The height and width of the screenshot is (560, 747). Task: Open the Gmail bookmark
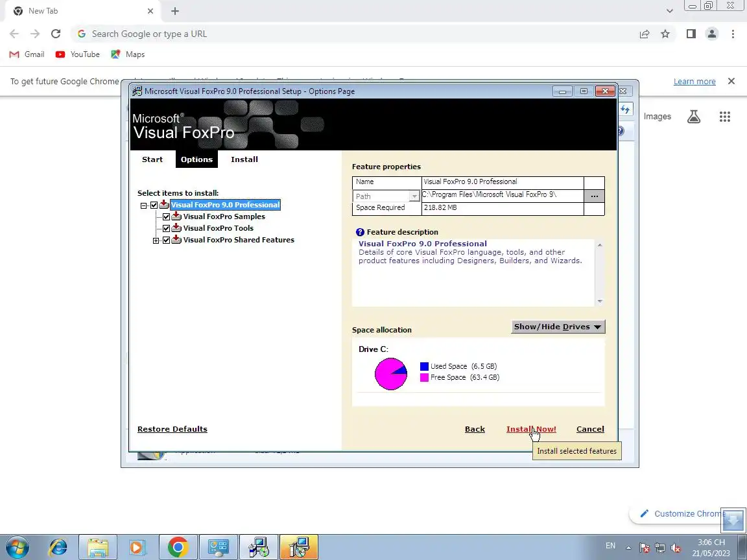(x=27, y=54)
